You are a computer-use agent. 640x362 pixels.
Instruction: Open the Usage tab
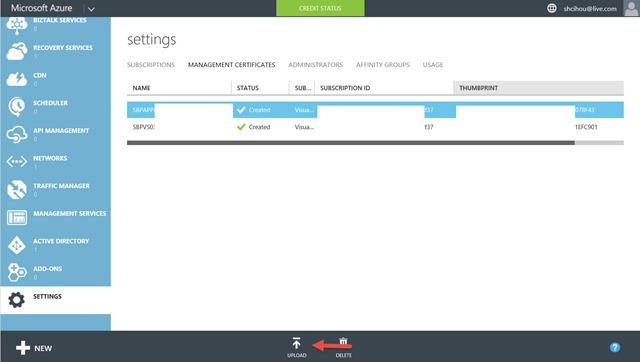(433, 64)
